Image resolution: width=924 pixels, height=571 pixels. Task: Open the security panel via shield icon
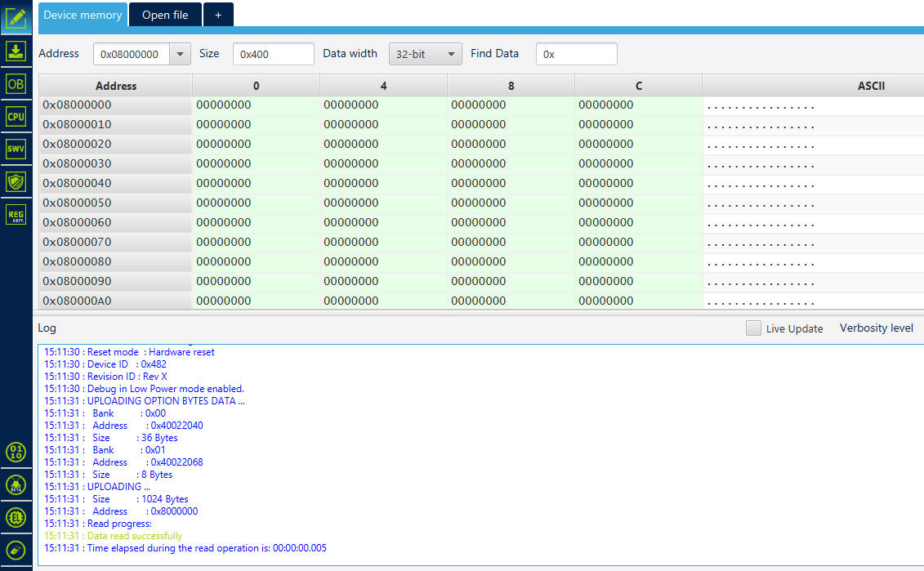(16, 181)
